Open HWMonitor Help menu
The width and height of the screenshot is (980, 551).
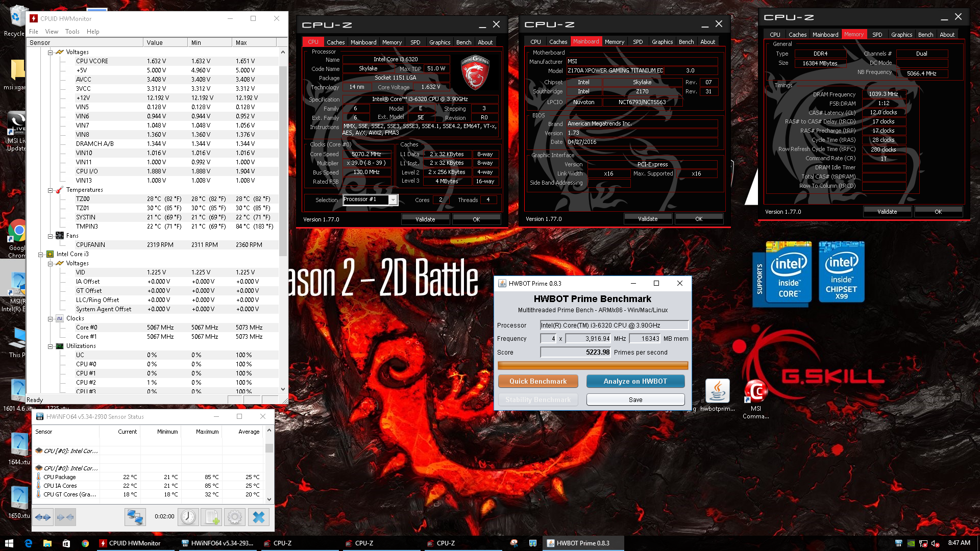[93, 32]
